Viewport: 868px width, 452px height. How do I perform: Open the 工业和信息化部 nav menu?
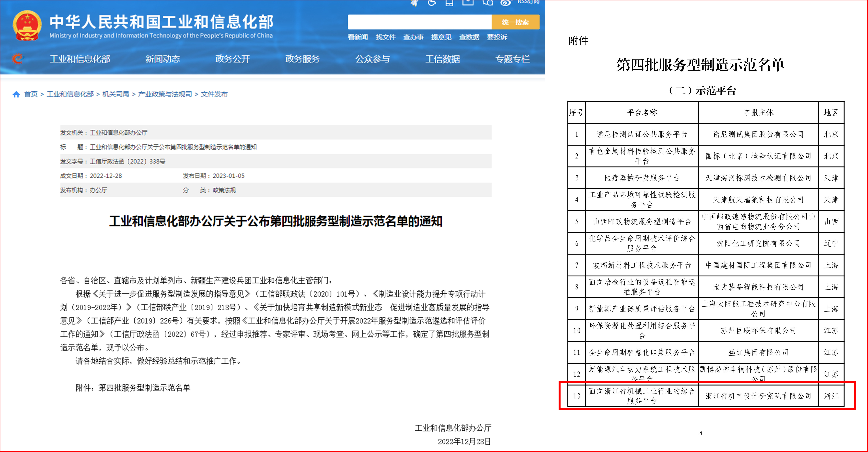click(x=80, y=59)
